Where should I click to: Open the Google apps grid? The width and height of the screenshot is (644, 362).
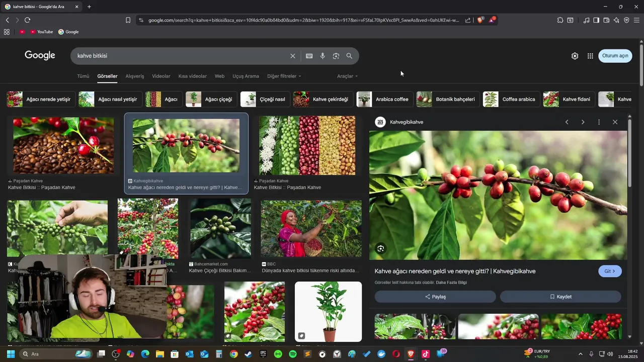590,56
